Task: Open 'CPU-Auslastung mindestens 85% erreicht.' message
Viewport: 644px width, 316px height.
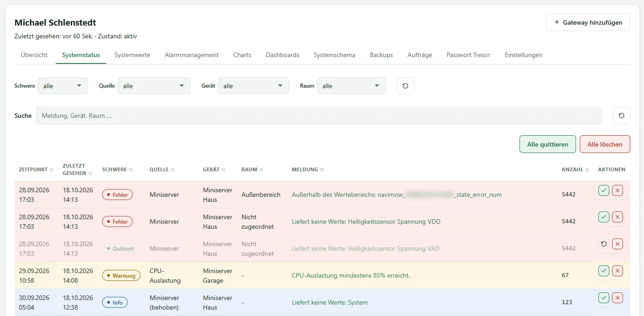Action: point(351,275)
